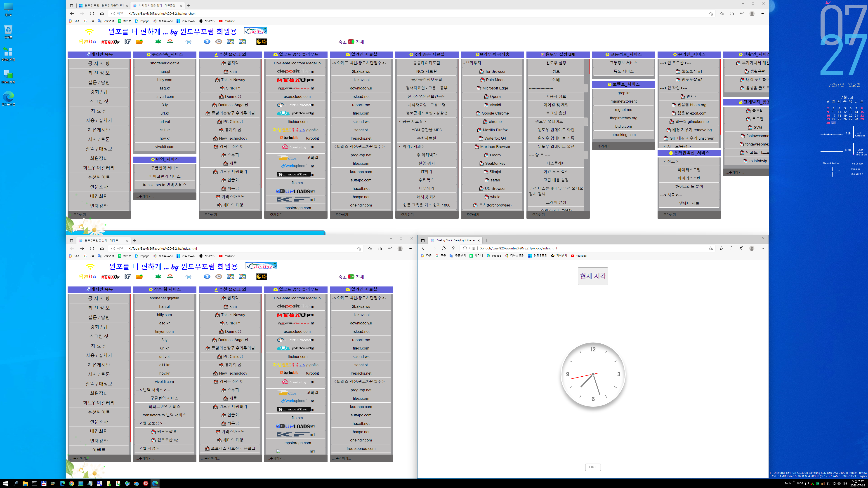Select the Analog Clock: Dark/Light theme tab
The image size is (868, 488).
coord(455,240)
